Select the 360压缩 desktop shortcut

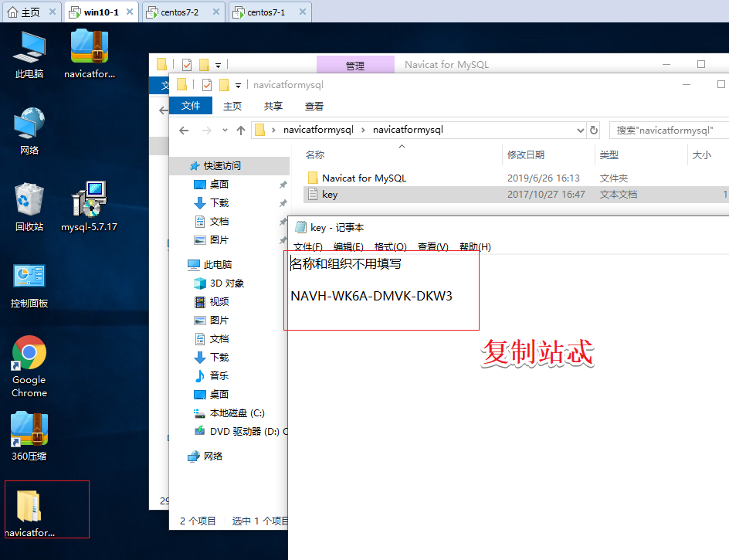pyautogui.click(x=29, y=436)
